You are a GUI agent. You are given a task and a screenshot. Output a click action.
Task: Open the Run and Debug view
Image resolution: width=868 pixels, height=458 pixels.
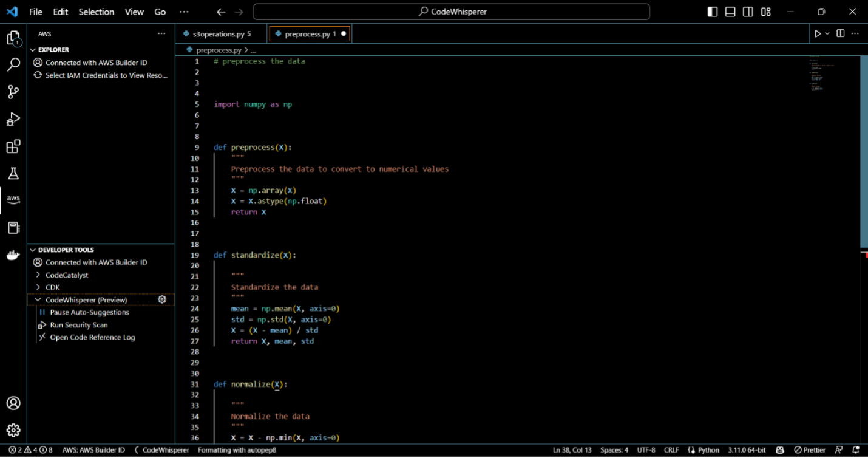13,119
